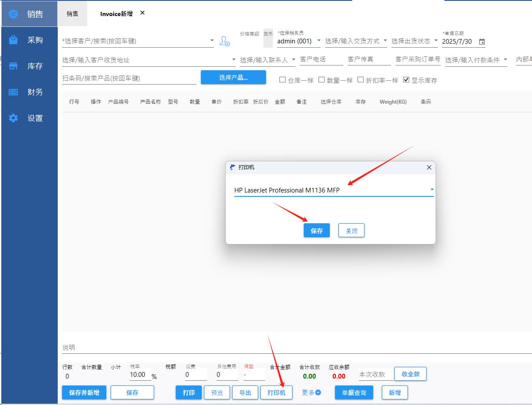Image resolution: width=532 pixels, height=405 pixels.
Task: Switch to the 销售 tab
Action: 72,13
